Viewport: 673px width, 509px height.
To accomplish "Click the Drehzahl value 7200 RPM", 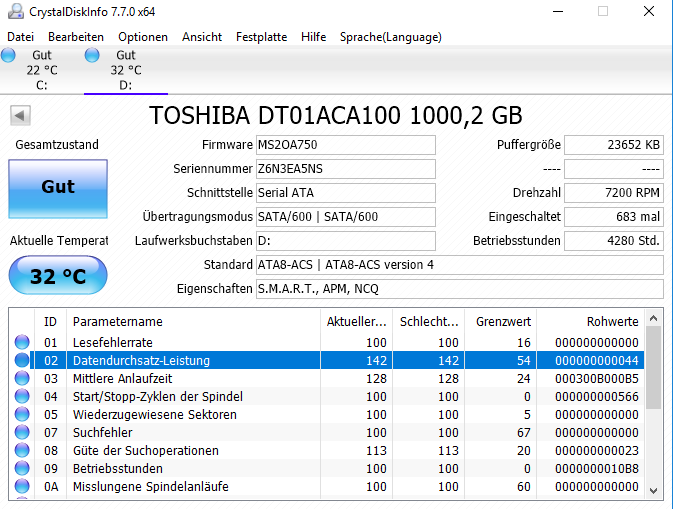I will tap(614, 193).
